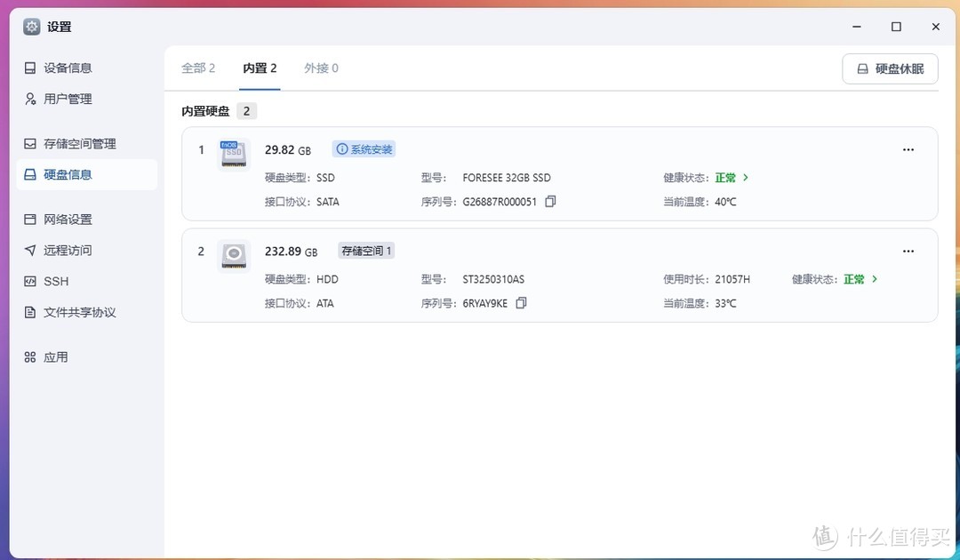Click the 系统安装 badge
This screenshot has height=560, width=960.
coord(364,148)
